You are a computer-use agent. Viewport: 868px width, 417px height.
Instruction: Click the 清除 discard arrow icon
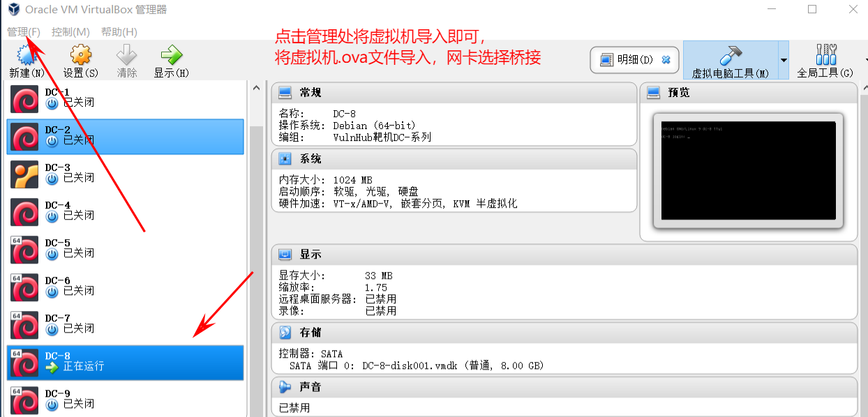click(127, 54)
